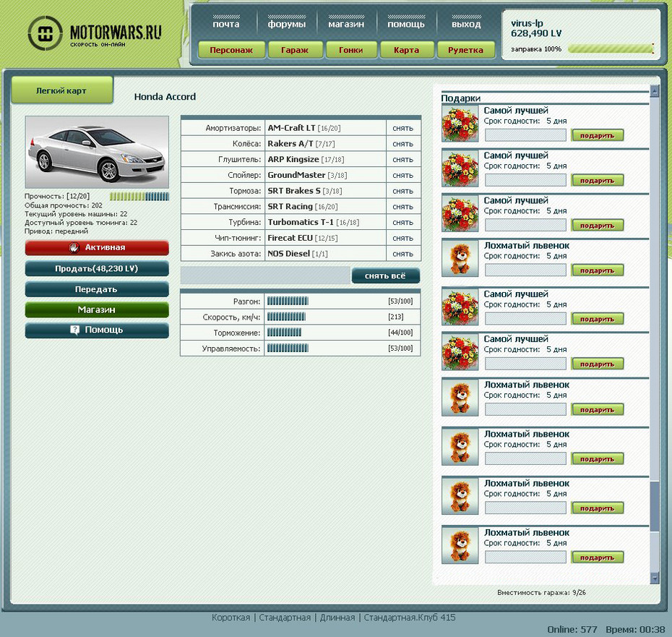Click the Помощь button with question icon

pyautogui.click(x=97, y=330)
